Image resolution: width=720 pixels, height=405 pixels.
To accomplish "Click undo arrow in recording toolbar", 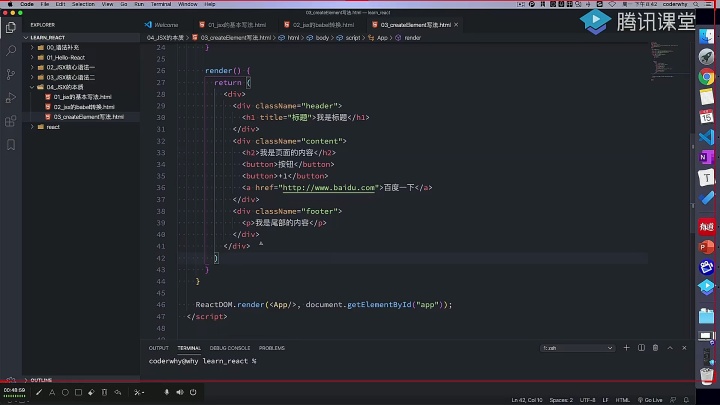I will coord(118,392).
